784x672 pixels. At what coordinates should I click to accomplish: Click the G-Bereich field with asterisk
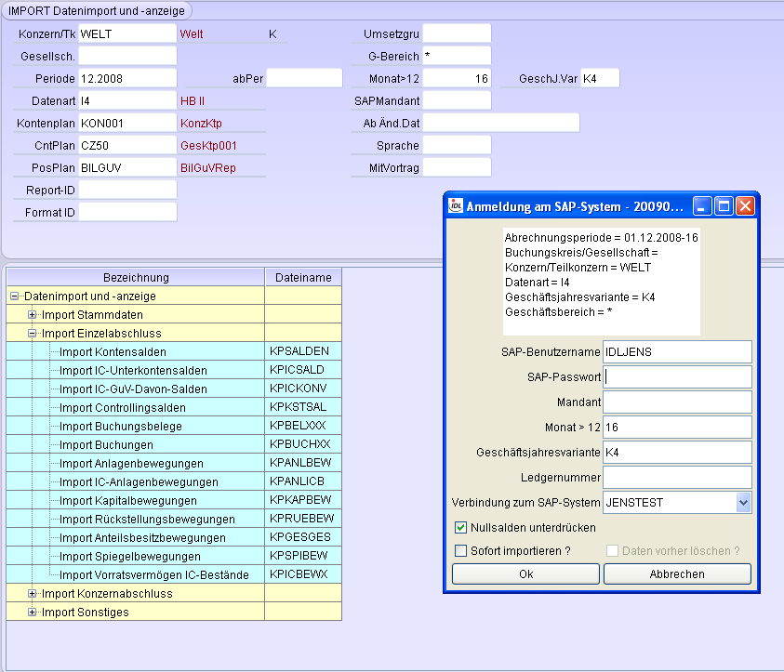(x=457, y=56)
